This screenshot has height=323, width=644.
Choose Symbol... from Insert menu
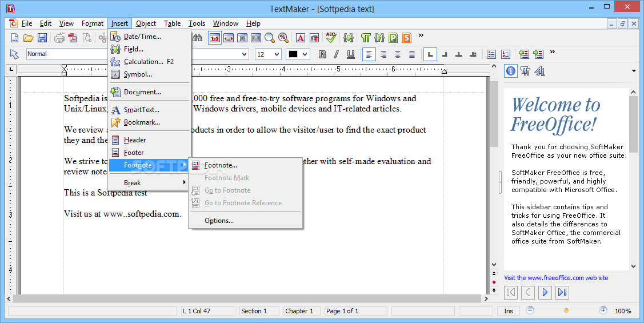[150, 74]
